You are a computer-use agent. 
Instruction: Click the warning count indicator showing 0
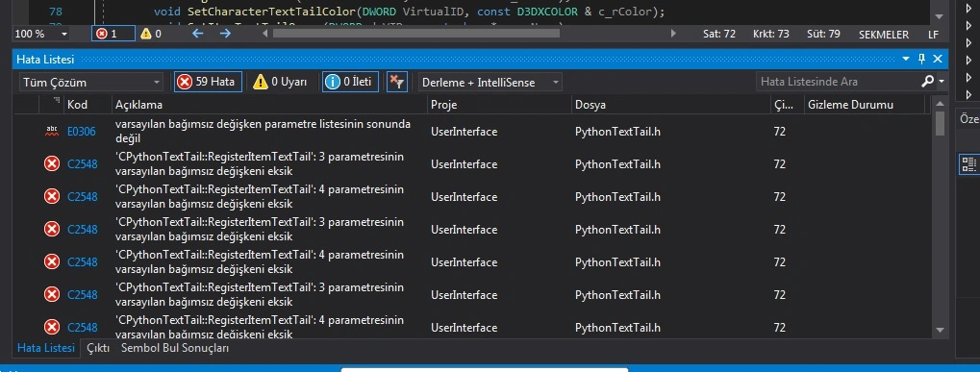151,34
